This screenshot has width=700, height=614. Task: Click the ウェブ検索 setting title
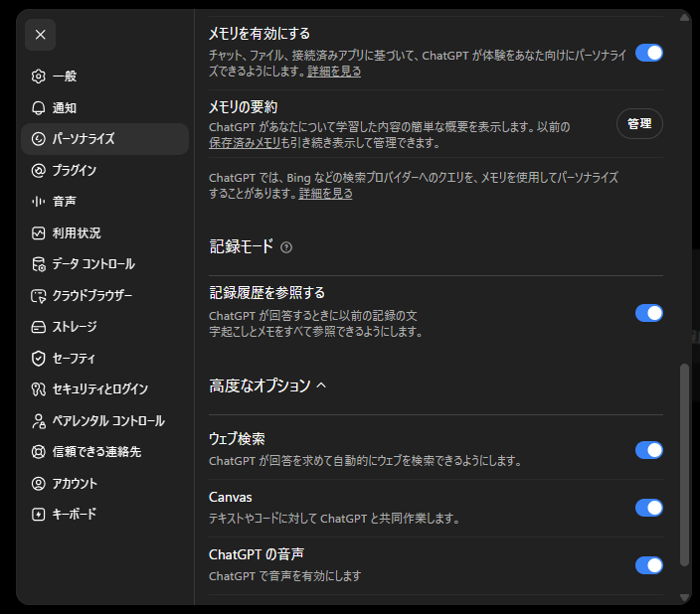coord(237,439)
